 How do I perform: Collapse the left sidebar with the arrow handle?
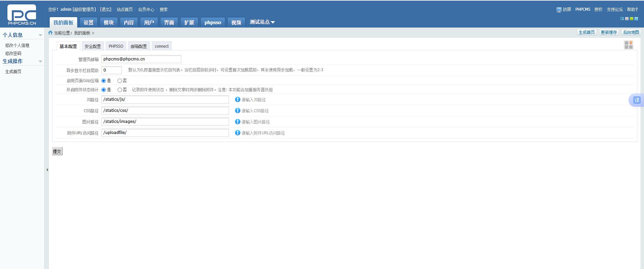tap(47, 170)
